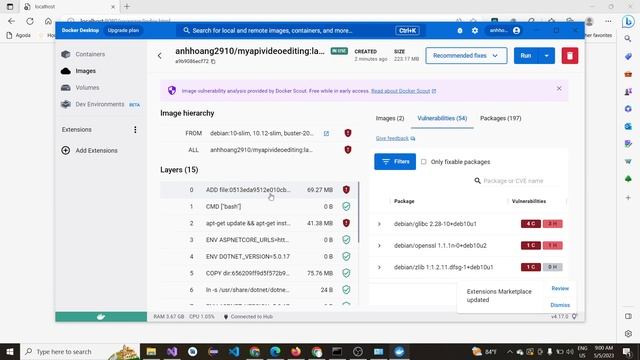This screenshot has height=360, width=640.
Task: Open the Extensions three-dot menu
Action: point(135,129)
